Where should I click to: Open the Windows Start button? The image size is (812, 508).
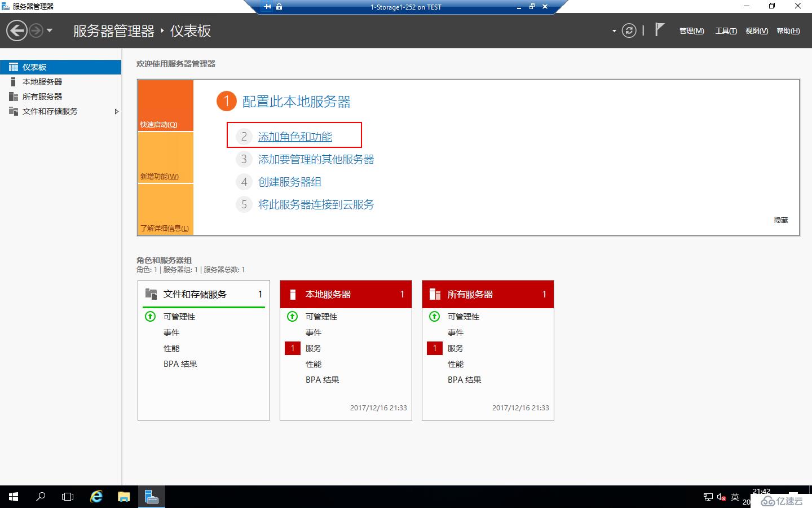(x=14, y=497)
